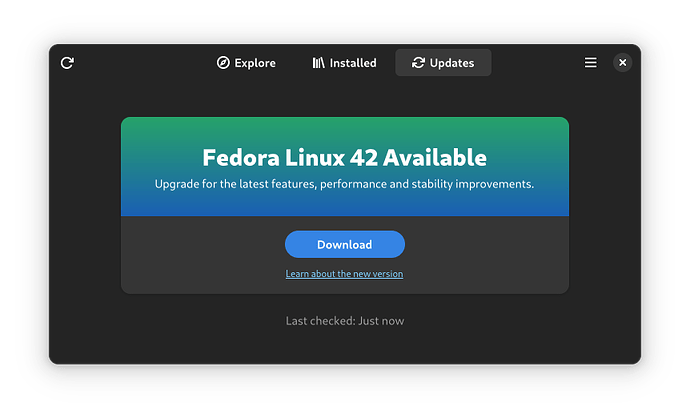Switch to the Installed tab label
The height and width of the screenshot is (417, 690).
click(353, 63)
